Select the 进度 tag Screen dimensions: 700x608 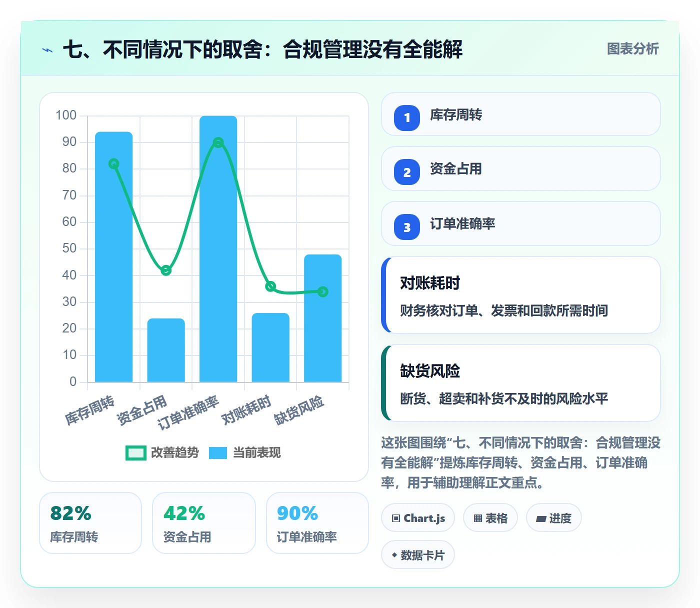coord(553,518)
